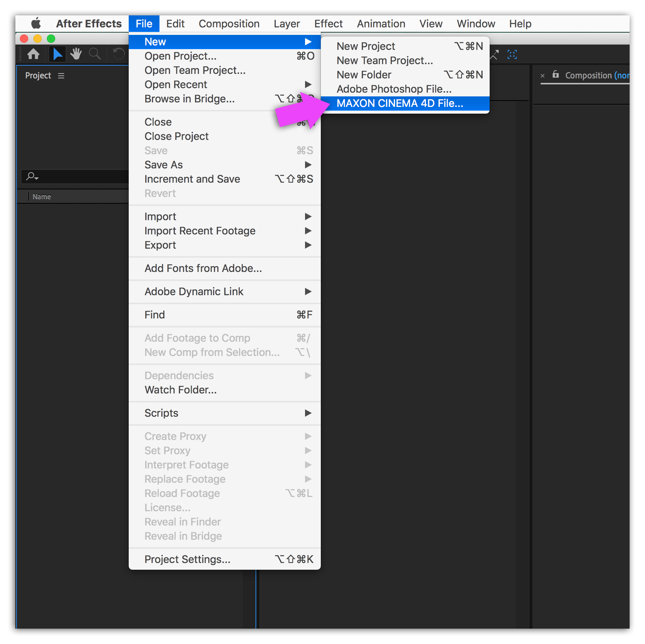Click the Name column header in Project panel
Screen dimensions: 645x644
coord(41,196)
